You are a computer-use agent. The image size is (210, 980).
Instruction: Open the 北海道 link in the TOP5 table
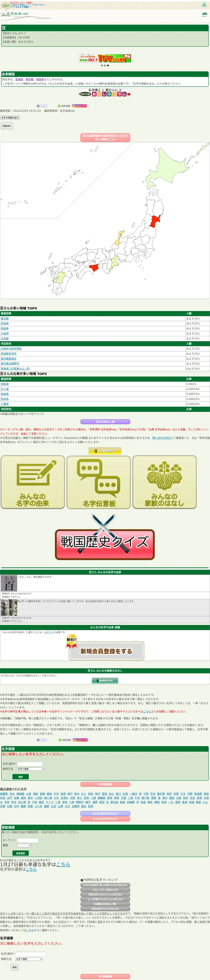pos(5,339)
